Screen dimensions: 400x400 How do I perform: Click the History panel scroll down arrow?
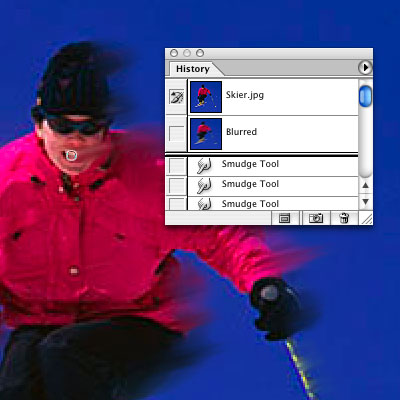366,202
